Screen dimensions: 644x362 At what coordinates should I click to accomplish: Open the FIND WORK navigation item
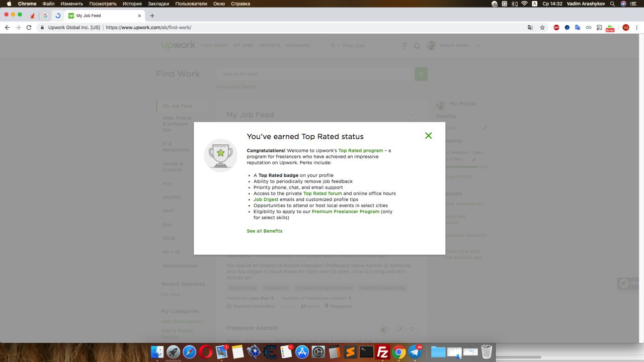click(x=214, y=46)
